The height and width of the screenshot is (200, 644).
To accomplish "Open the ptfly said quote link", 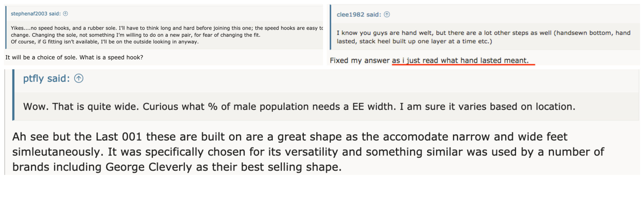I will [x=46, y=78].
